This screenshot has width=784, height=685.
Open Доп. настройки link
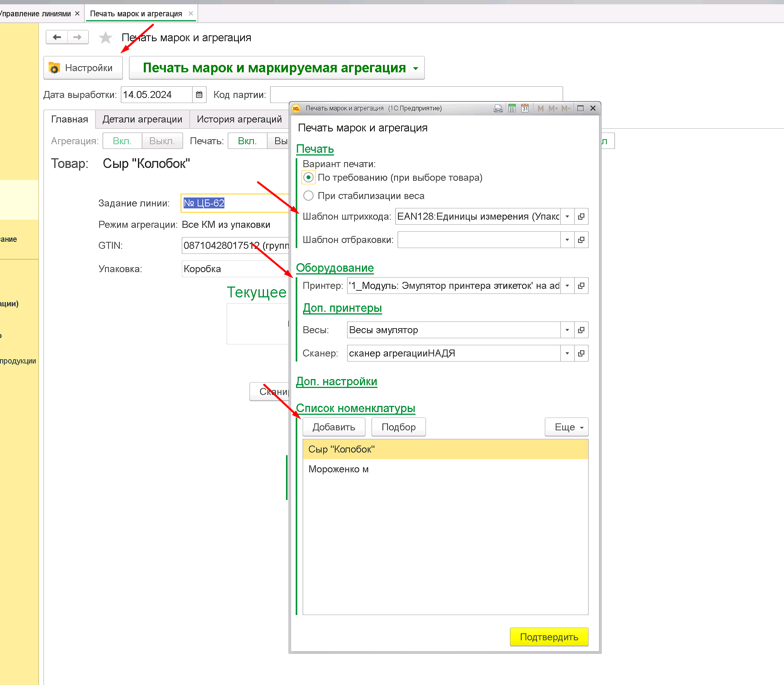click(x=337, y=381)
